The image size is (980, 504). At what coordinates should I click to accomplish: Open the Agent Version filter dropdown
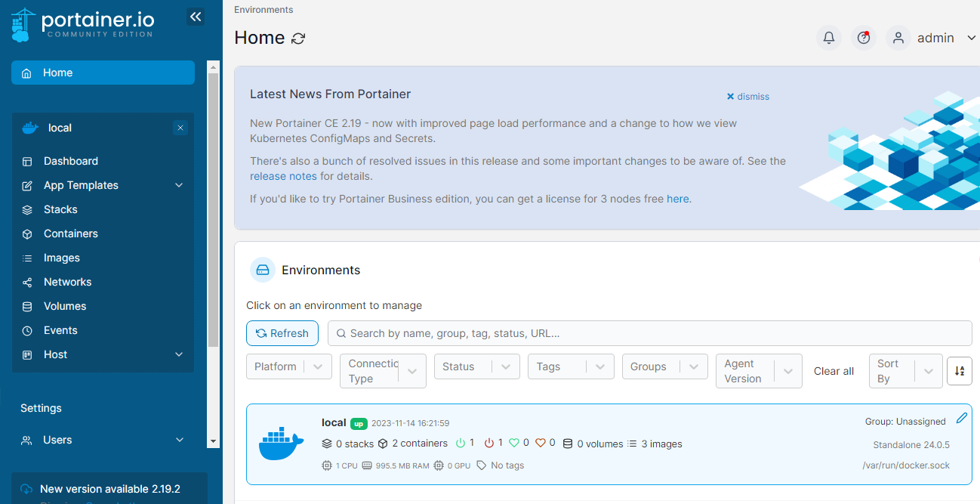pyautogui.click(x=759, y=371)
